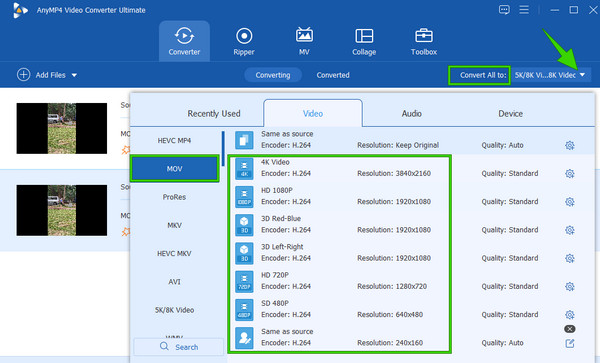Select the 3D Red-Blue preset
Viewport: 600px width, 363px height.
pyautogui.click(x=411, y=225)
